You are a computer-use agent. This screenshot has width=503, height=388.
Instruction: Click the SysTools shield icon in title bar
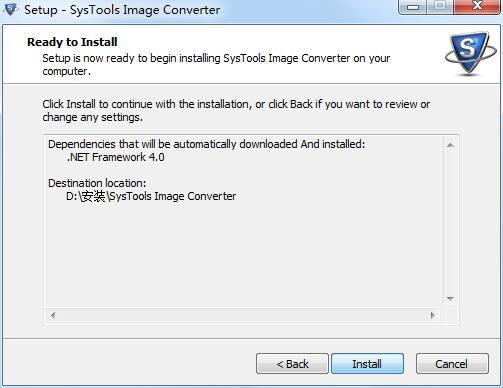click(9, 9)
